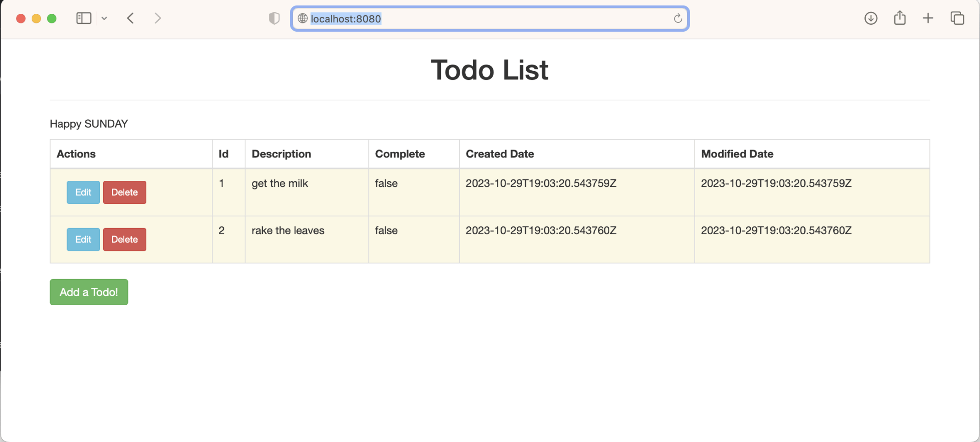Click the Add a Todo! button
Image resolution: width=980 pixels, height=442 pixels.
tap(89, 292)
